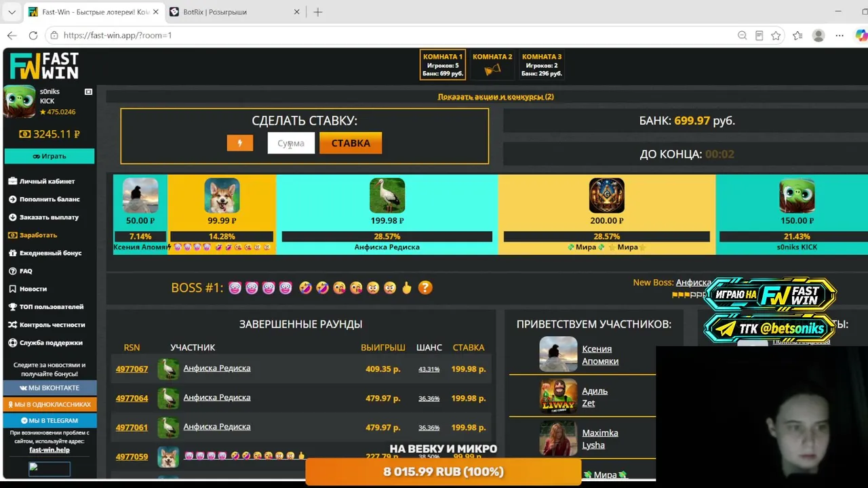Screen dimensions: 868x488
Task: Click Ксения Апомяки avatar with 50.00 ₽ bet
Action: pyautogui.click(x=140, y=195)
